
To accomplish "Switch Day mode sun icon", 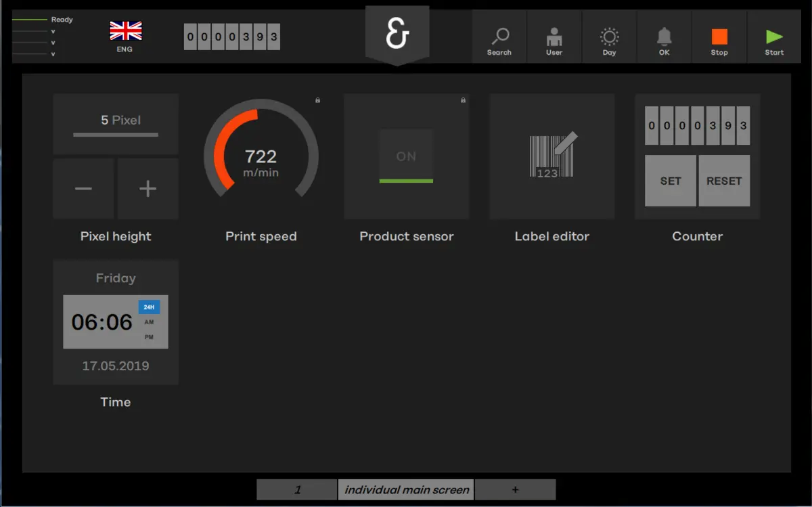I will point(609,37).
